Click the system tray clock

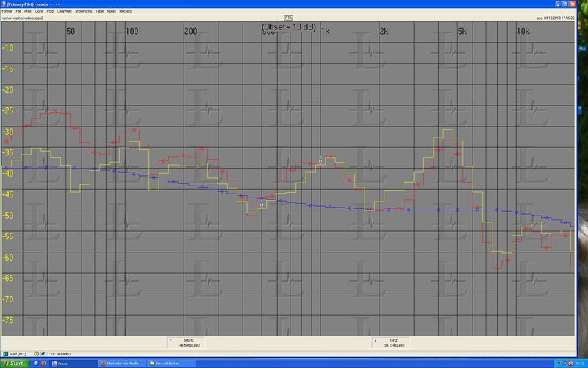580,364
